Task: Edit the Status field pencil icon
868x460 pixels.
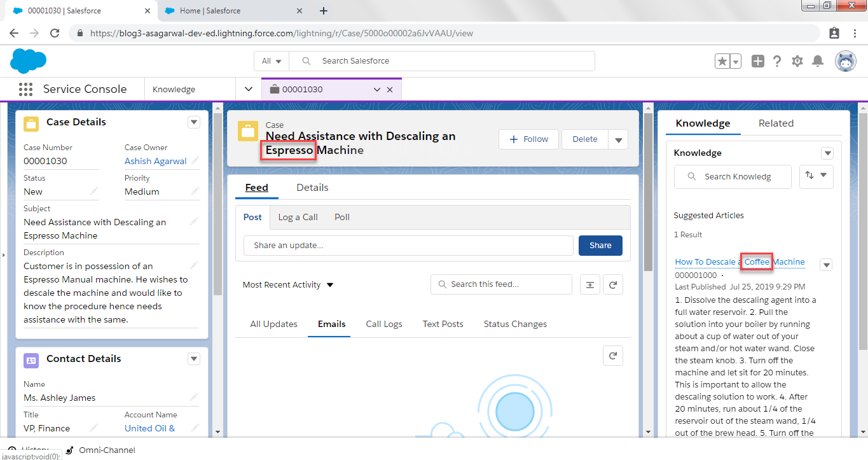Action: pos(94,191)
